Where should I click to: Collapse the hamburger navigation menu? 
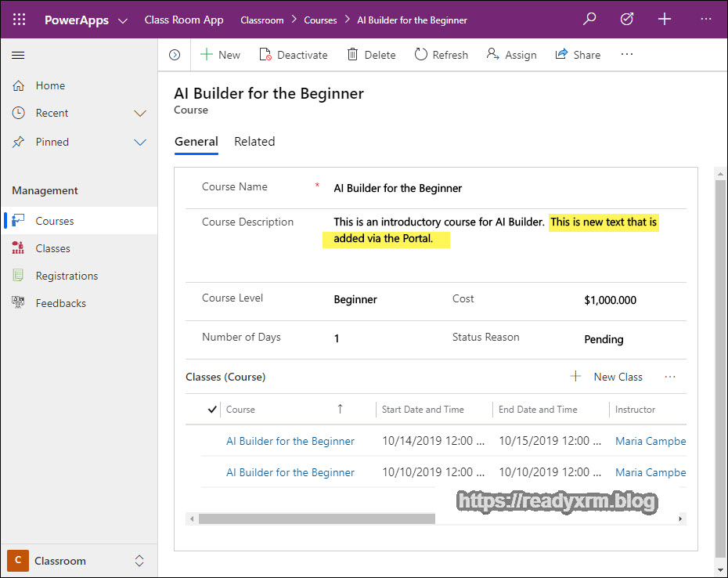coord(19,55)
